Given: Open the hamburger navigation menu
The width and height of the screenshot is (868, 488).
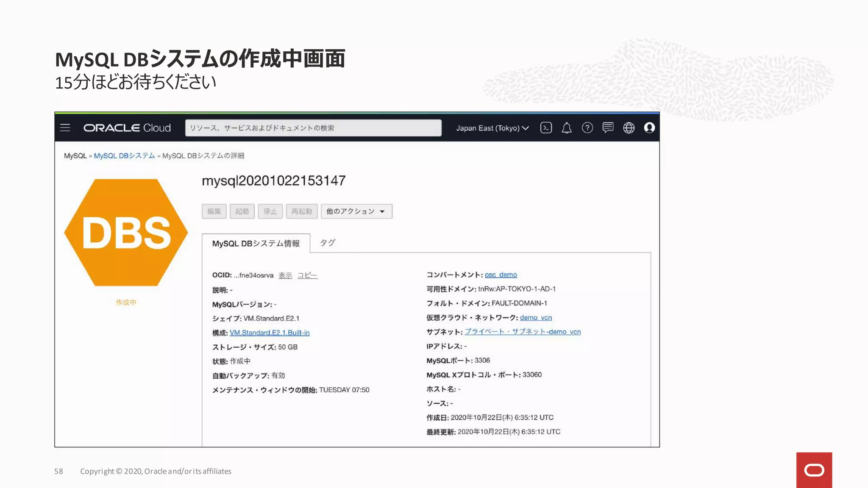Looking at the screenshot, I should [65, 128].
